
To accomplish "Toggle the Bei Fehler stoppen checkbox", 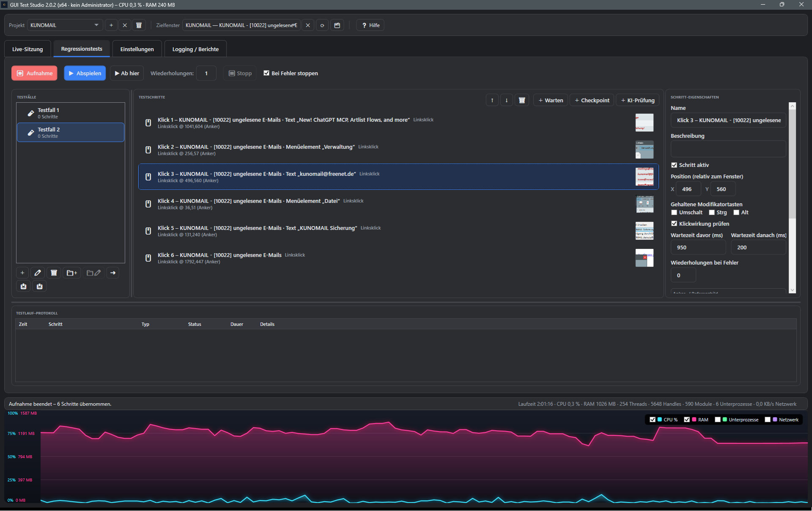I will (266, 73).
